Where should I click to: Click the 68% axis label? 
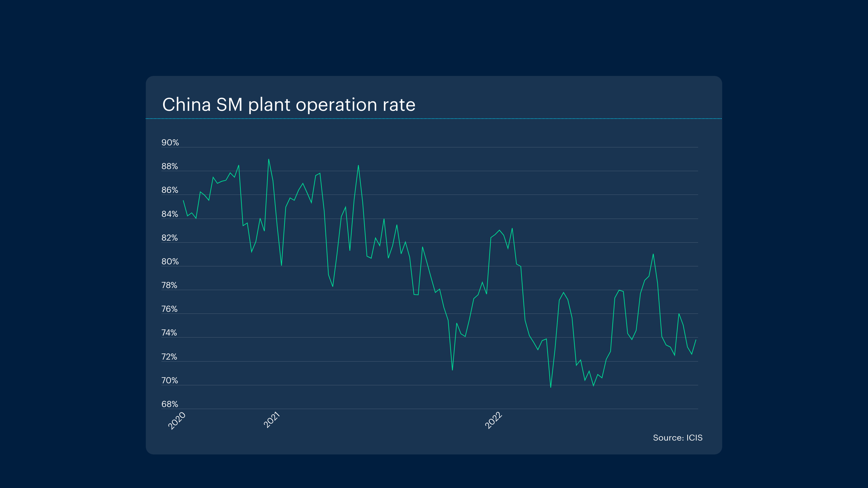(x=170, y=404)
